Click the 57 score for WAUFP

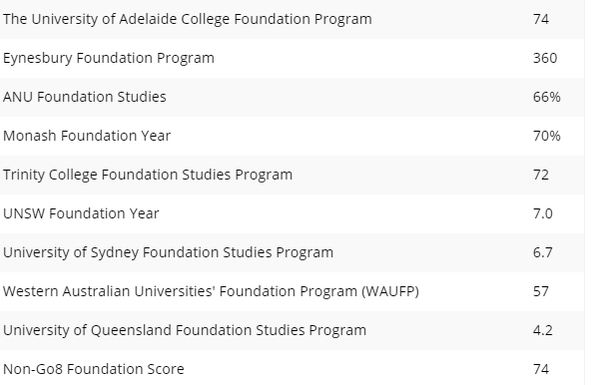tap(541, 292)
